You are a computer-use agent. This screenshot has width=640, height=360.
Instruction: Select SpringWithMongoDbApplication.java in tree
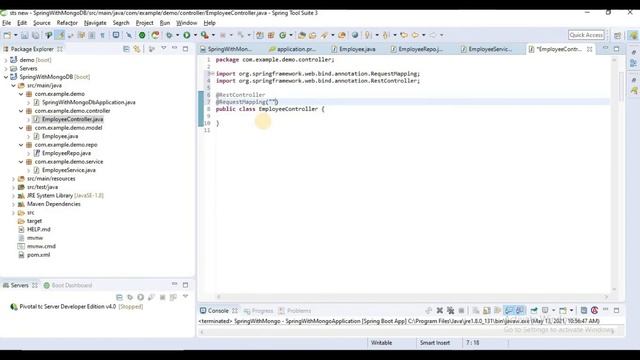coord(89,102)
